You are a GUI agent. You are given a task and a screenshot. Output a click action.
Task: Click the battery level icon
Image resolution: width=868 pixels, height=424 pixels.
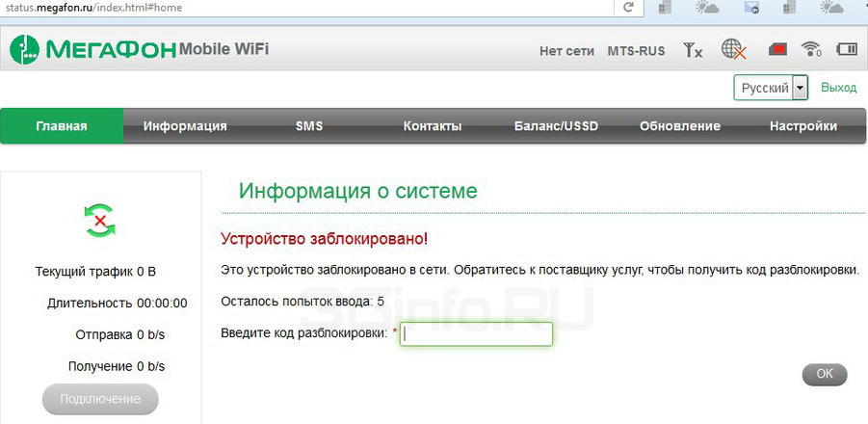pyautogui.click(x=846, y=49)
